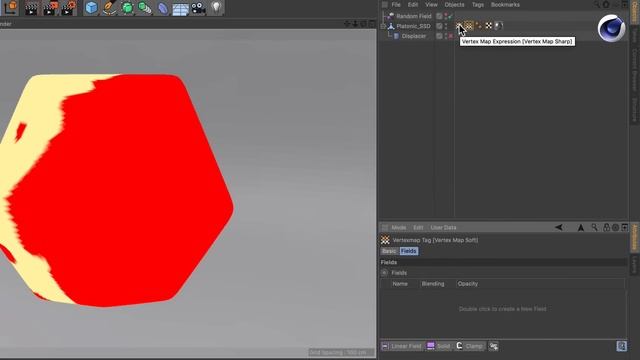This screenshot has width=640, height=360.
Task: Select the Displacer object row
Action: (x=413, y=36)
